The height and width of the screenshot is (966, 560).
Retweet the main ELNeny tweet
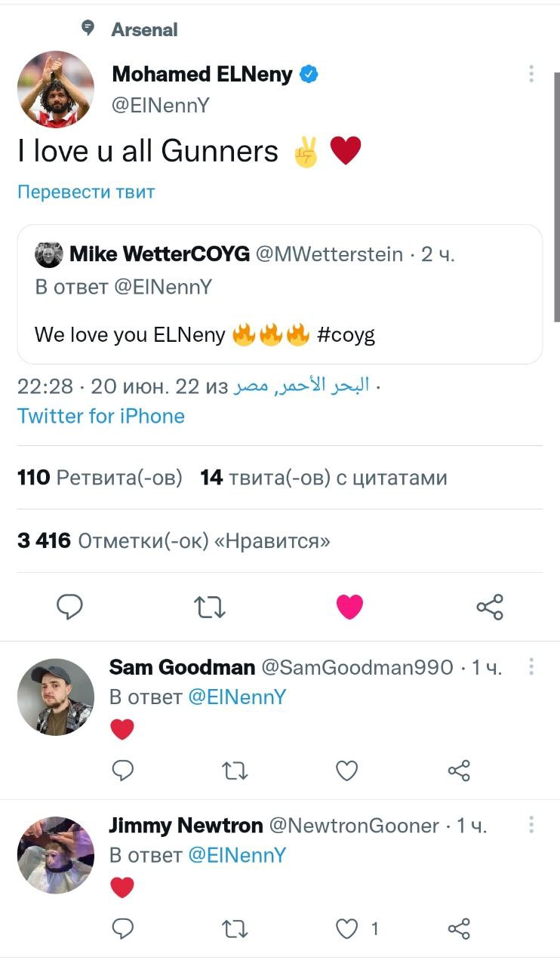[x=211, y=606]
